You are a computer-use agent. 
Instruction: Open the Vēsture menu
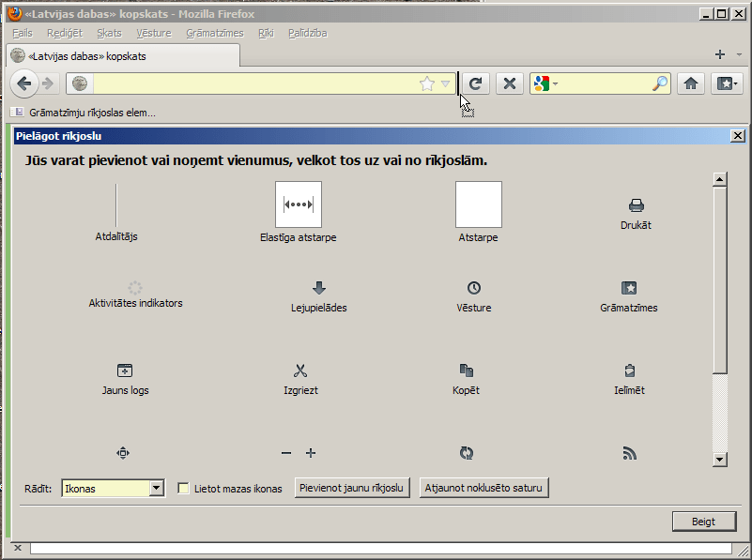[x=154, y=33]
